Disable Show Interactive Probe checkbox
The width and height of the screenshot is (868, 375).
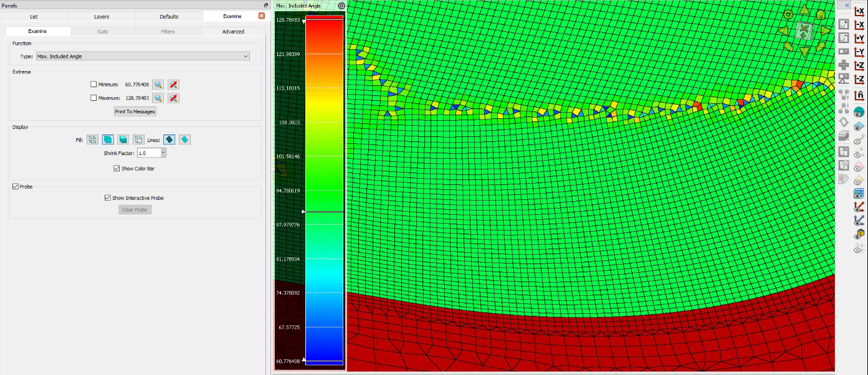tap(108, 198)
